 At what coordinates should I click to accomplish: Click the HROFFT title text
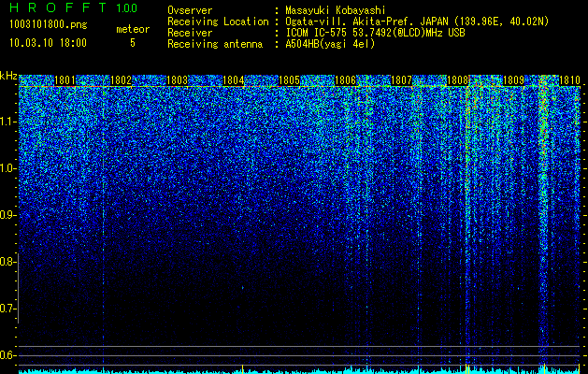tap(58, 7)
